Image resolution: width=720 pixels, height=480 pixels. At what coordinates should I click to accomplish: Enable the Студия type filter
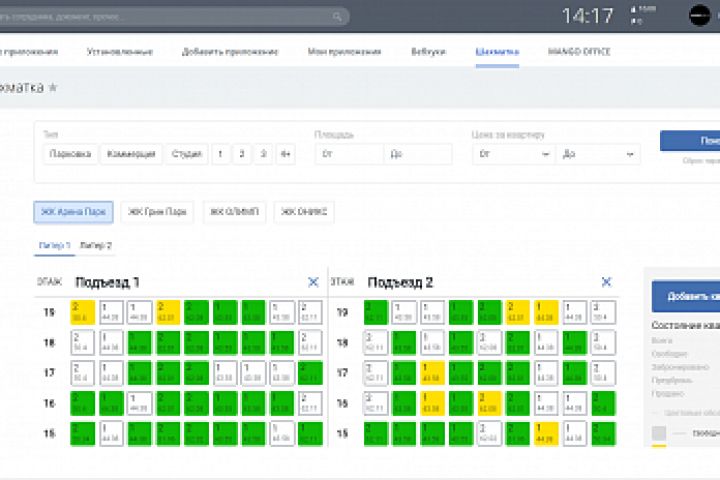(186, 154)
